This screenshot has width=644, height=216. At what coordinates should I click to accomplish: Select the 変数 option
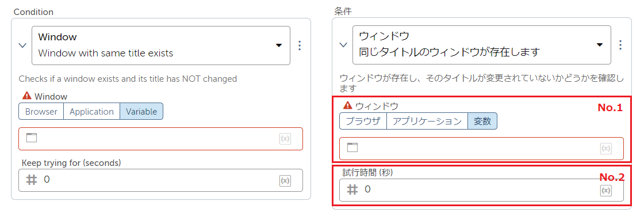pos(482,121)
